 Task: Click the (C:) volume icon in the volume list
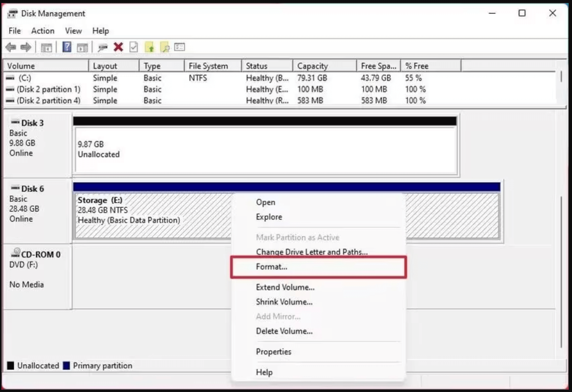pos(9,78)
